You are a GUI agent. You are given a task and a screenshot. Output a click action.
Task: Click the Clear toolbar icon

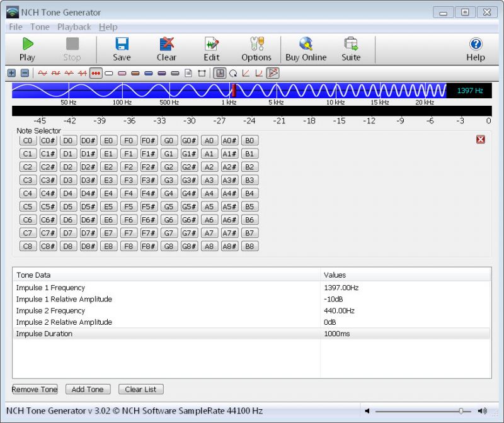click(166, 49)
